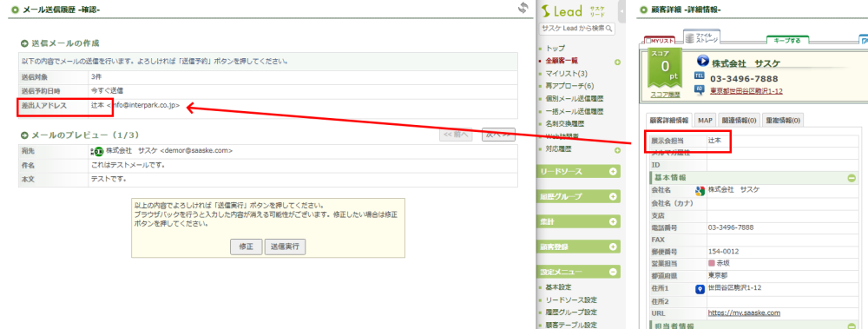
Task: Click the recipient icon beside 株式会社 サスケ in preview
Action: (x=97, y=151)
